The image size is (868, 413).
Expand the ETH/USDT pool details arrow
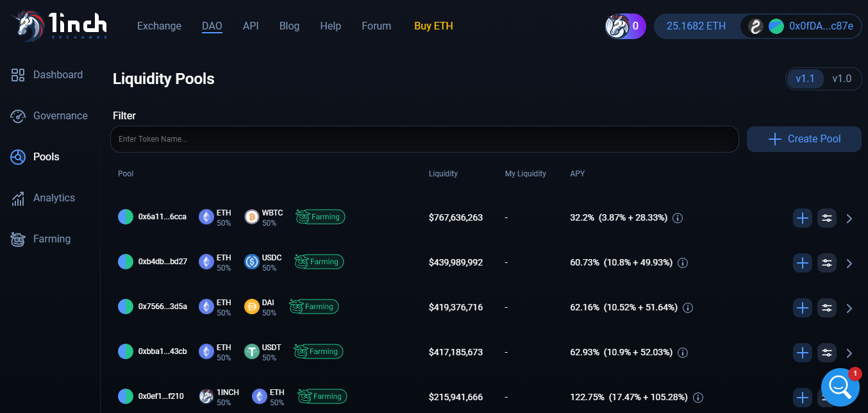849,353
